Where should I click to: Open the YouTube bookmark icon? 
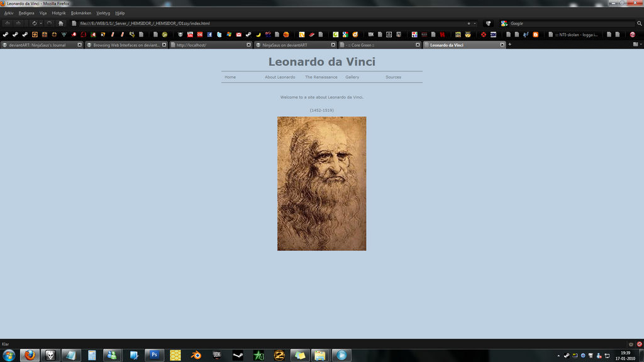tap(190, 35)
